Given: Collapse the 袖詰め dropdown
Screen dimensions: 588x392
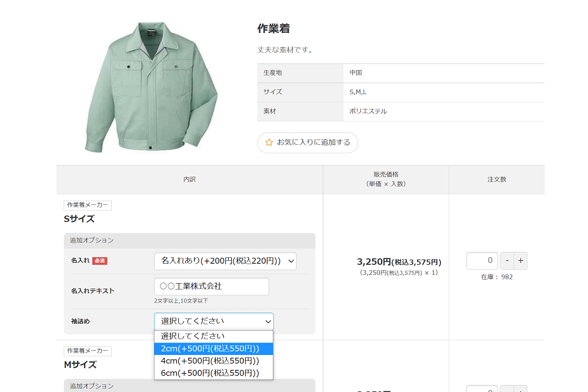Looking at the screenshot, I should (x=214, y=321).
